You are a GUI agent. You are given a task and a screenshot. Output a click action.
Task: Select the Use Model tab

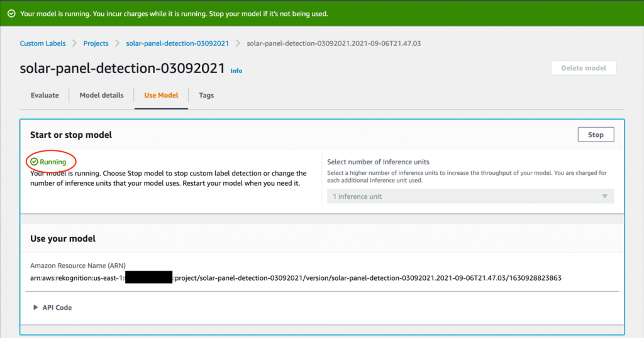[x=161, y=95]
